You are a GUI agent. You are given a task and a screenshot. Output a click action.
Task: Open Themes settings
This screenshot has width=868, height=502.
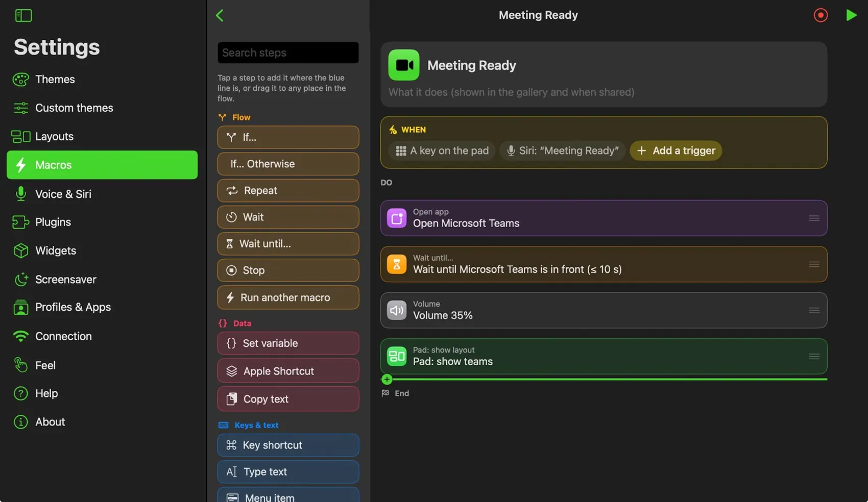[x=102, y=79]
